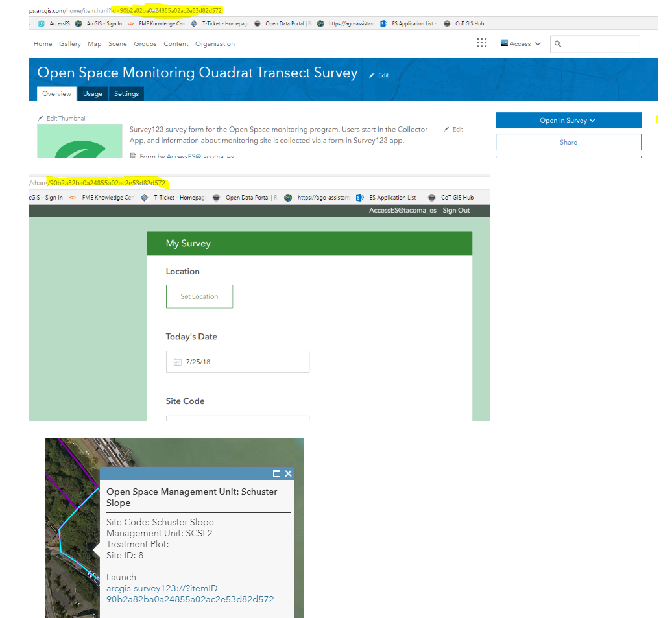Open Organization in navigation
The height and width of the screenshot is (618, 672).
pyautogui.click(x=215, y=43)
